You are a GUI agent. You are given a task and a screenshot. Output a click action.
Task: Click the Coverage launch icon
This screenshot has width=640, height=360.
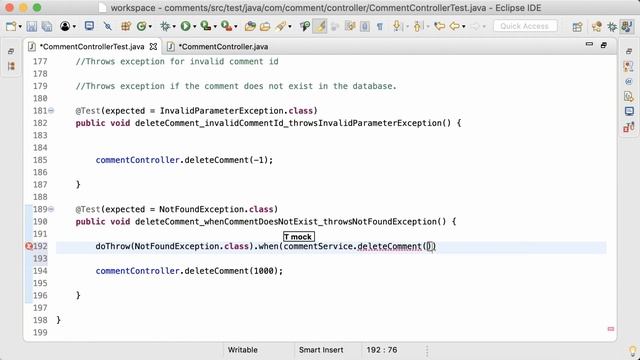tap(206, 27)
